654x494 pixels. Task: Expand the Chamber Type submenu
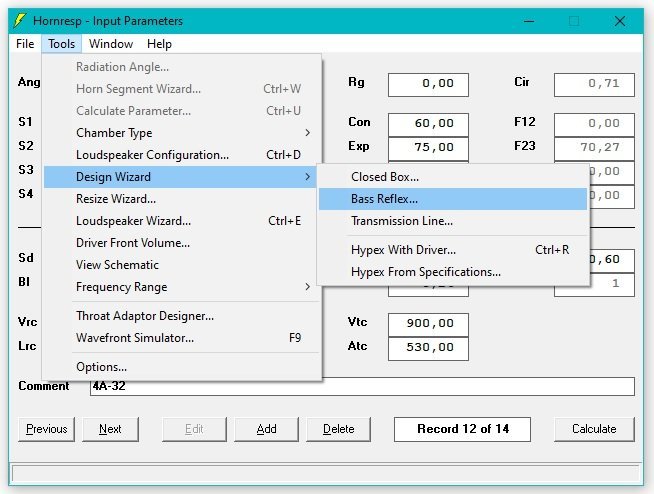click(x=183, y=133)
